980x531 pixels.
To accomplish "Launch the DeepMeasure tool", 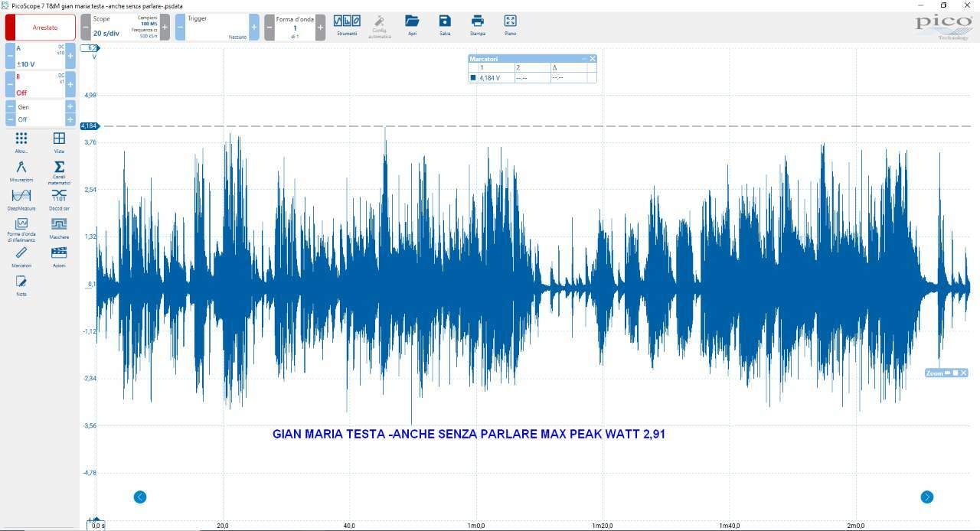I will tap(21, 200).
